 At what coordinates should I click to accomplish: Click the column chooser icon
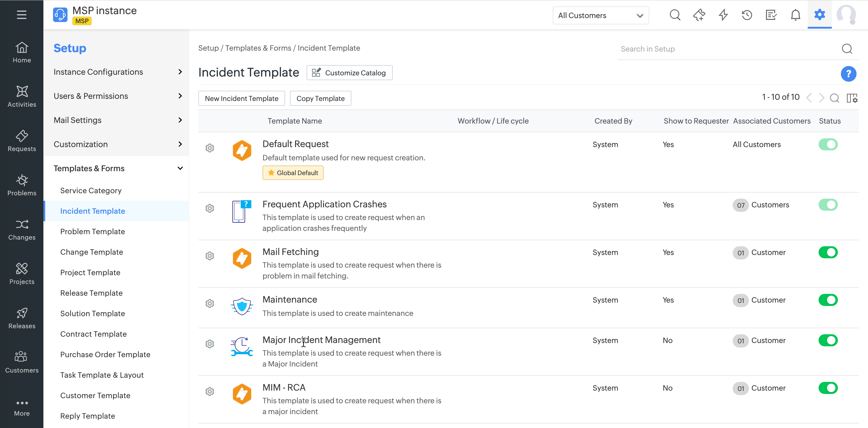(x=852, y=98)
